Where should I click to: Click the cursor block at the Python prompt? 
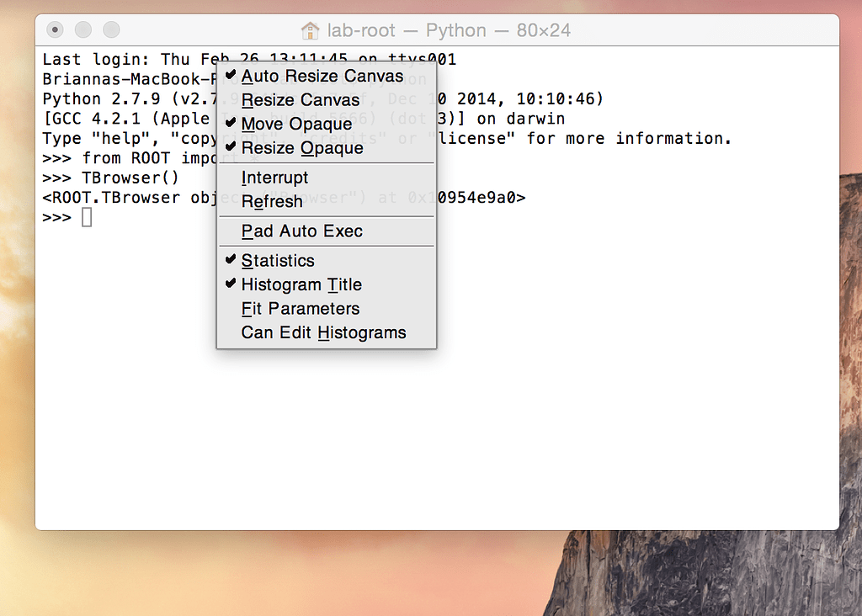tap(87, 218)
